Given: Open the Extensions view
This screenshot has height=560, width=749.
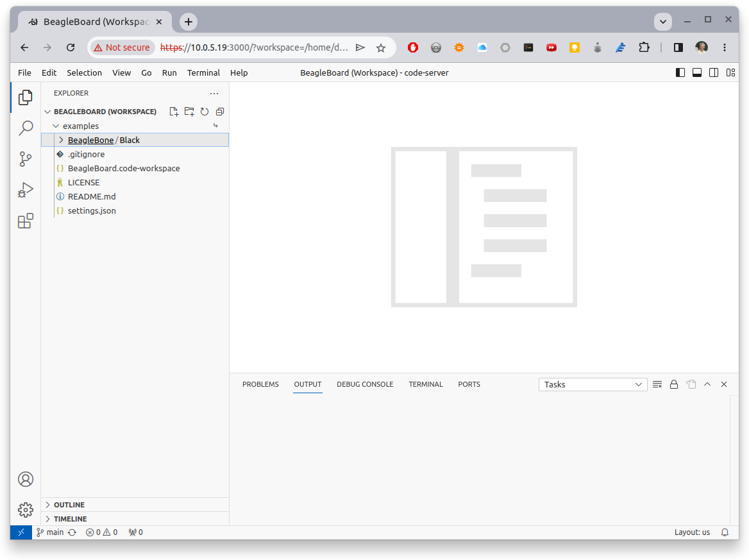Looking at the screenshot, I should tap(26, 221).
